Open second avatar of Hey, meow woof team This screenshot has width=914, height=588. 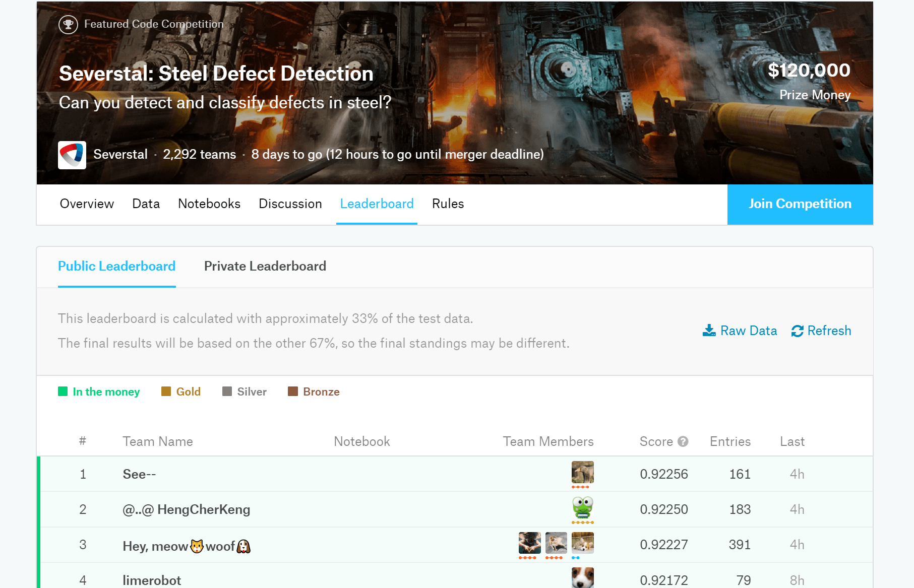556,543
